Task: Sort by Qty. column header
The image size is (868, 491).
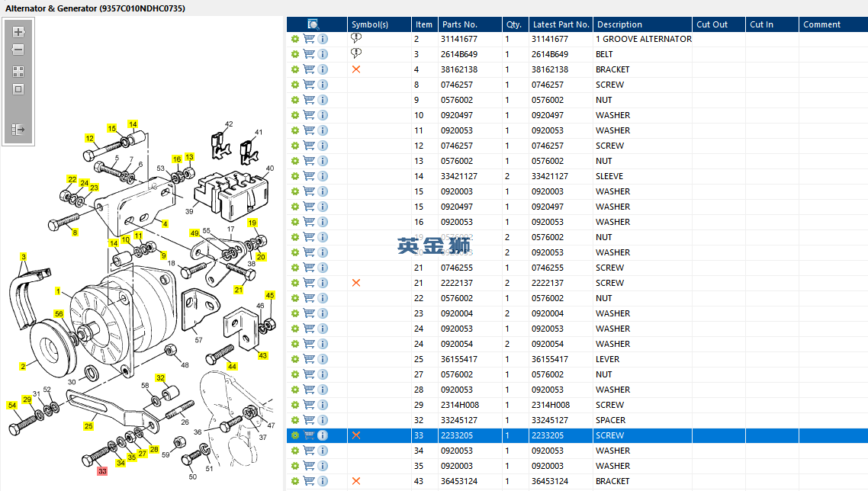Action: coord(515,24)
